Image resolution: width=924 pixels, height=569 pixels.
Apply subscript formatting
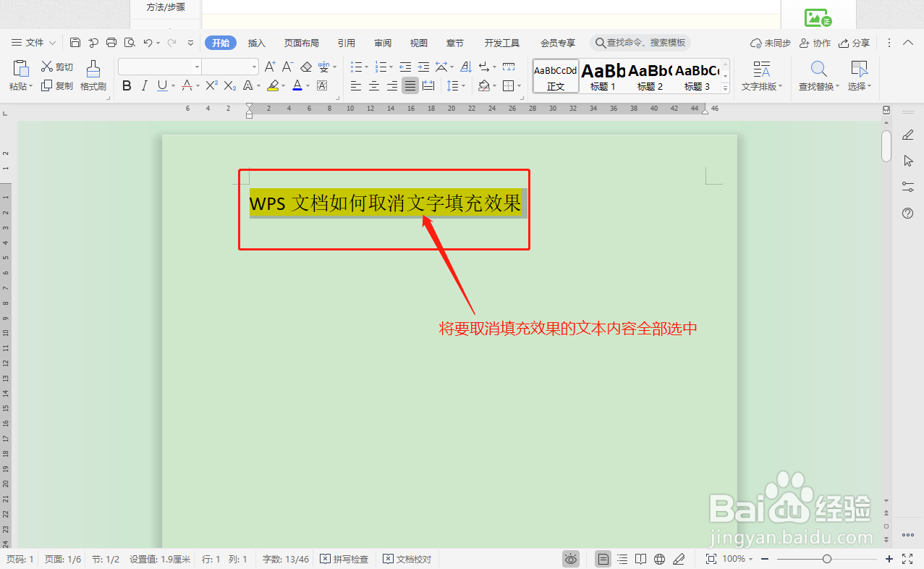click(x=229, y=85)
